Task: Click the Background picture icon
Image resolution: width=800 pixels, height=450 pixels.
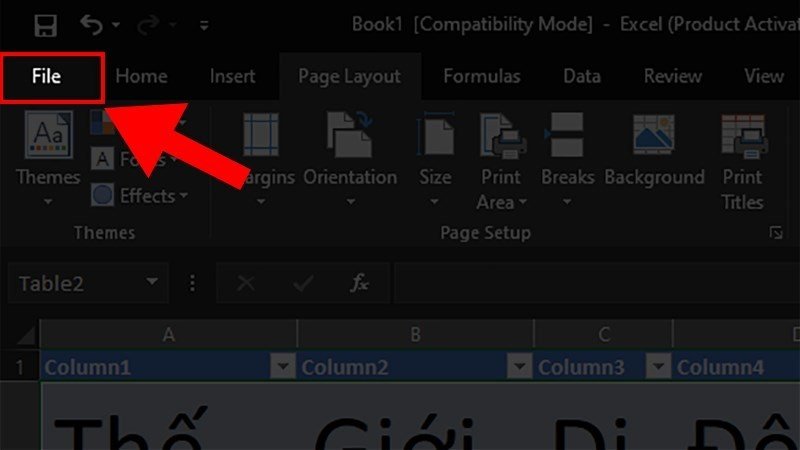Action: 654,135
